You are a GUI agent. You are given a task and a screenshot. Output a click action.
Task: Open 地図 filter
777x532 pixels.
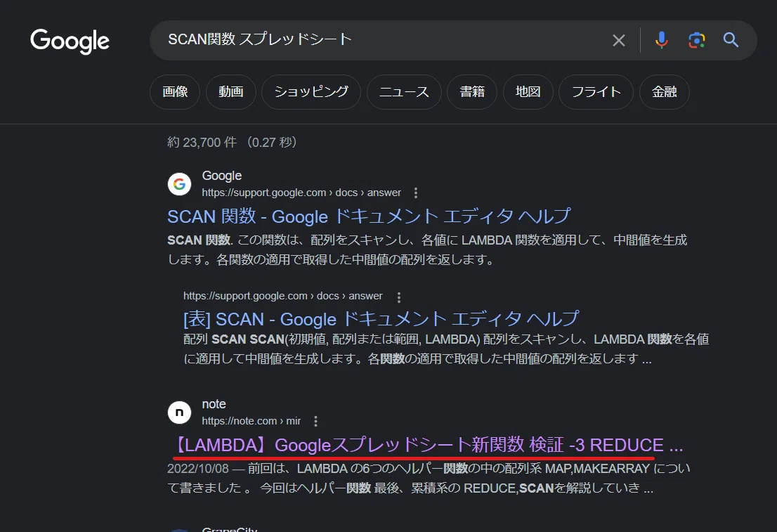click(528, 92)
